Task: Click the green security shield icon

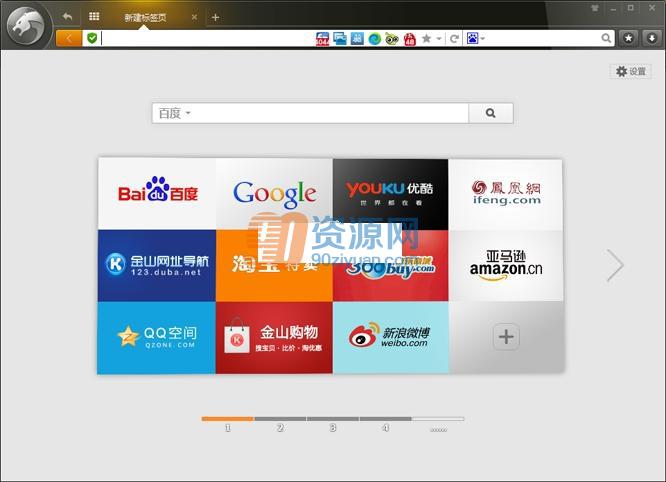Action: [92, 38]
